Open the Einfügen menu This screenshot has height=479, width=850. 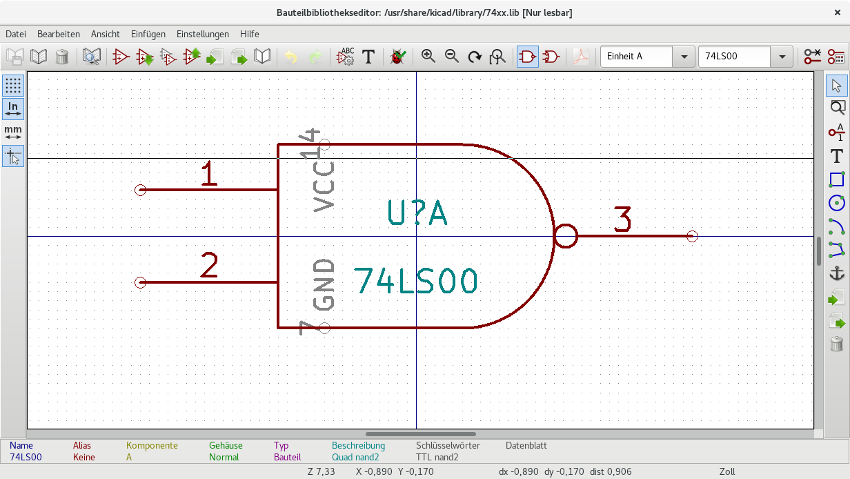[148, 34]
